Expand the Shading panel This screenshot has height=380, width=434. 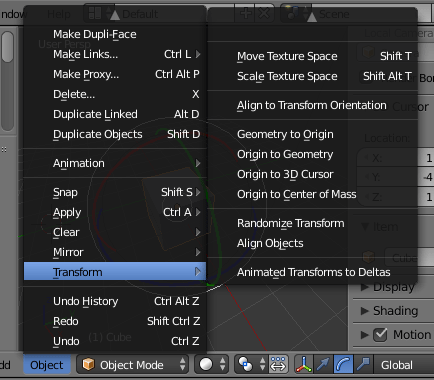pyautogui.click(x=365, y=311)
